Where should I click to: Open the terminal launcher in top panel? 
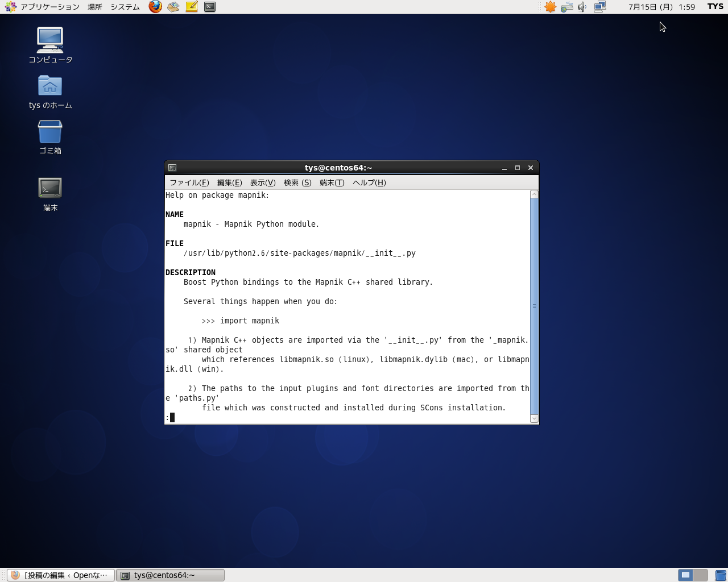click(210, 7)
